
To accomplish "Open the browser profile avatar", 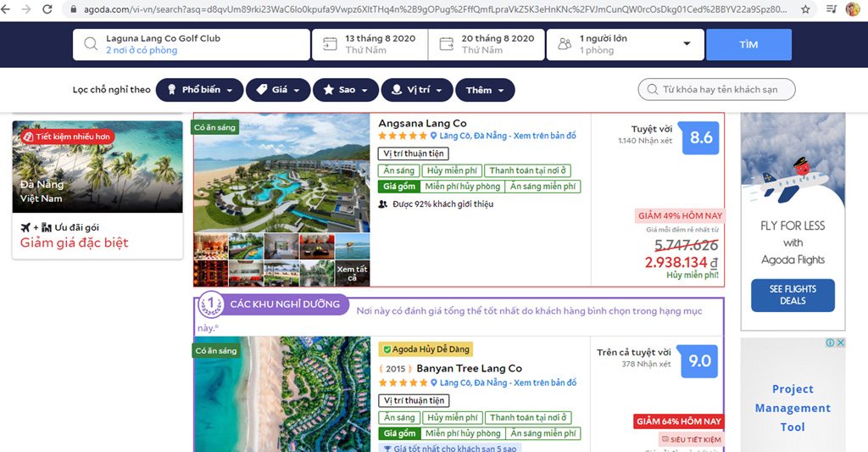I will click(x=852, y=9).
